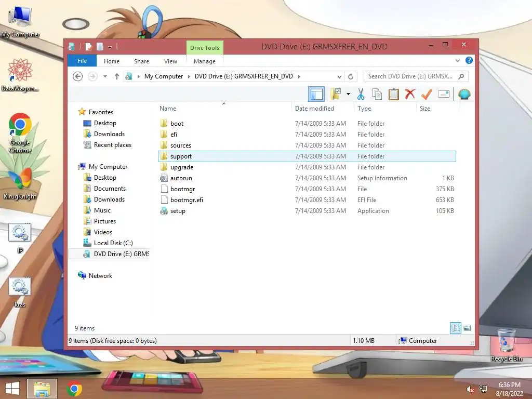Open Google Chrome from the taskbar
The image size is (532, 399).
(x=74, y=389)
